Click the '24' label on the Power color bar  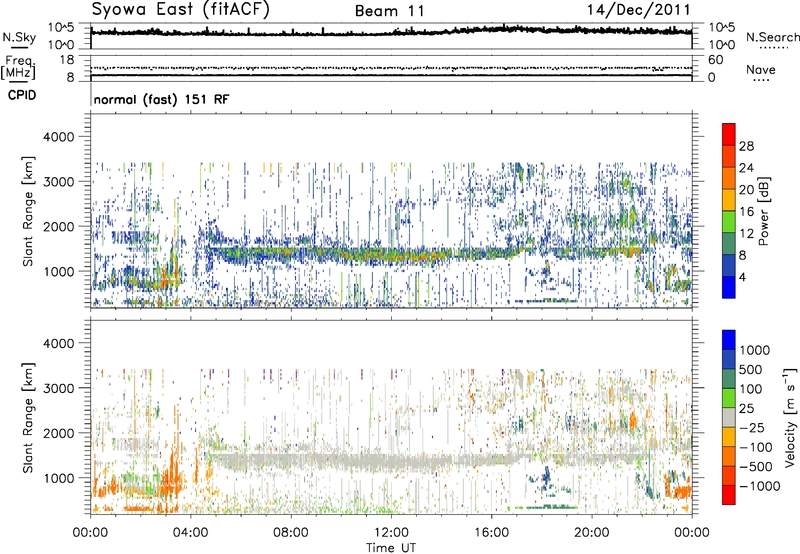pyautogui.click(x=746, y=168)
